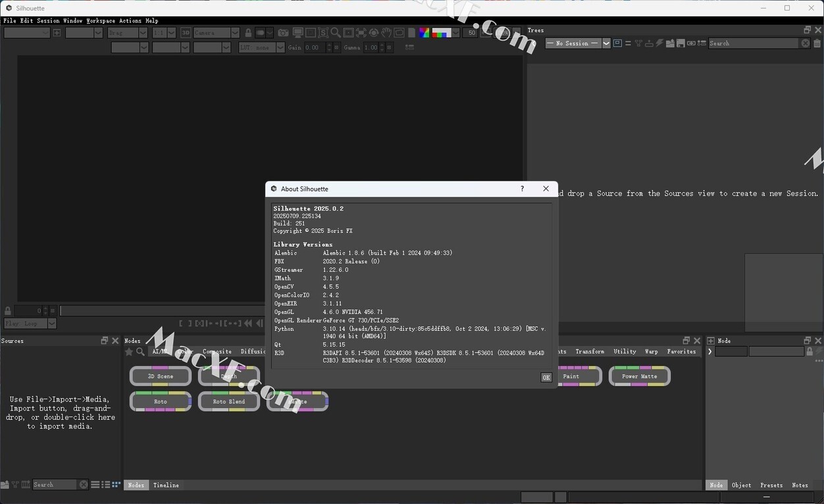
Task: Click the opacity value field showing 50
Action: click(470, 33)
